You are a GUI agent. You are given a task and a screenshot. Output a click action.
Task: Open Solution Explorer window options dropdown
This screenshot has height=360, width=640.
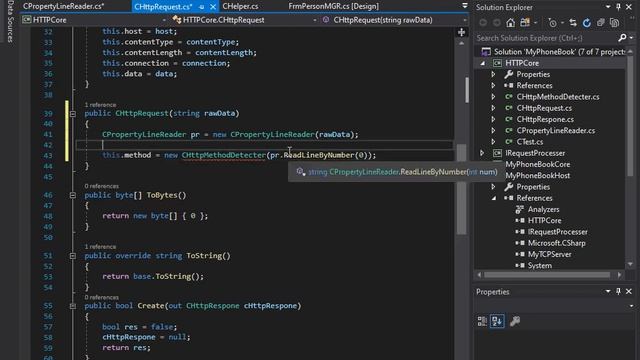(608, 7)
